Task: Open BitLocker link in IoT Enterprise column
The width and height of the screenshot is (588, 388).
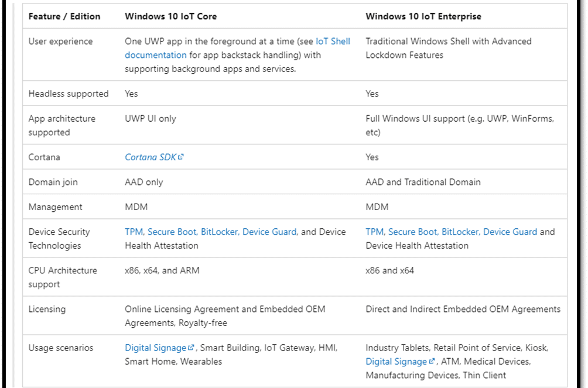Action: (460, 232)
